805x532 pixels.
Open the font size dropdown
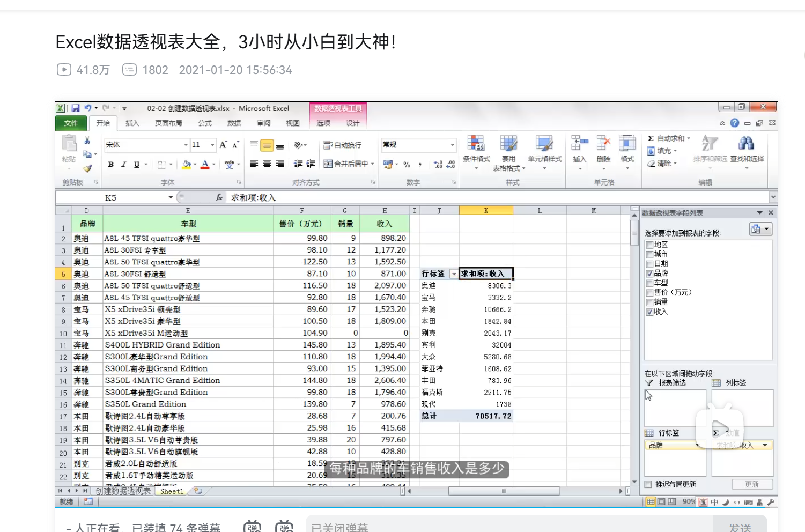pos(212,145)
